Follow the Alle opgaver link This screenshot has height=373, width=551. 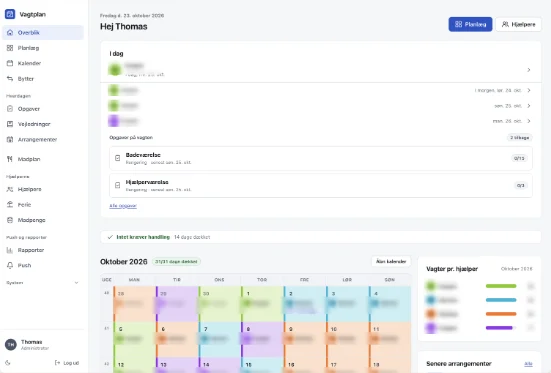123,206
